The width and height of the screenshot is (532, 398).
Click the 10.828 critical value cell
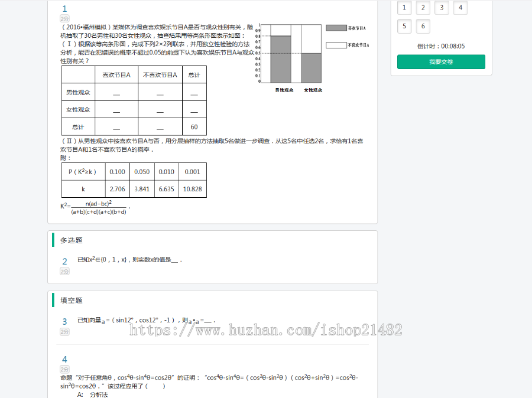point(192,189)
